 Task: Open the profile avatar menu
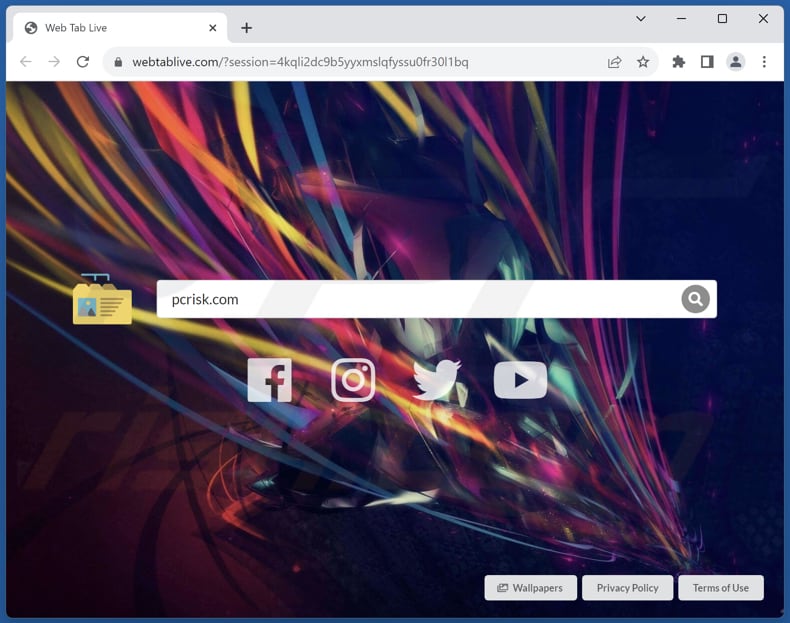(x=736, y=62)
